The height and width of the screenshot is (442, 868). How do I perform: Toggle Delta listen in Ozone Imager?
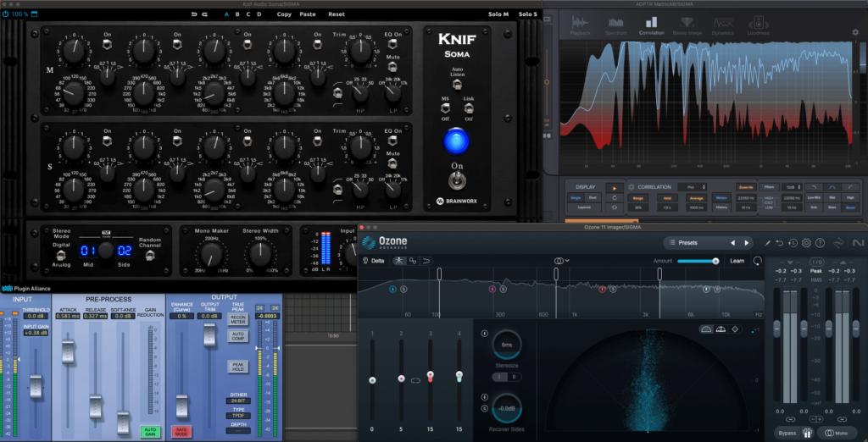click(x=373, y=261)
